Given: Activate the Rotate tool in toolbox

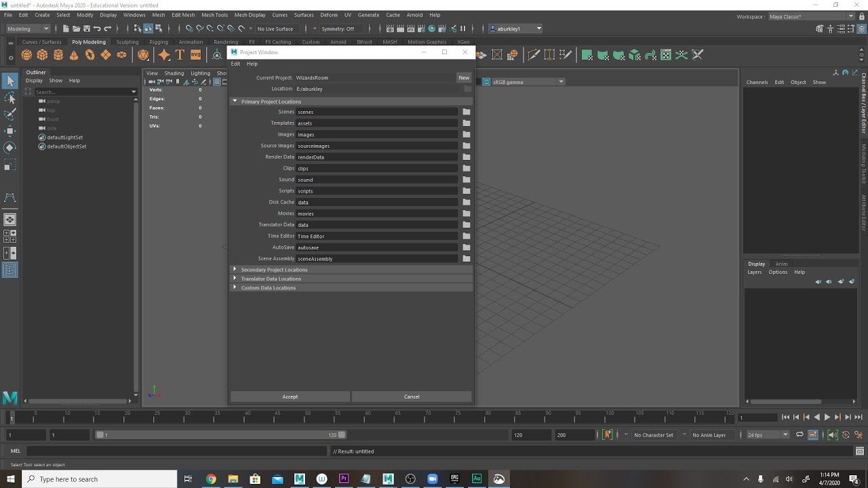Looking at the screenshot, I should (10, 148).
